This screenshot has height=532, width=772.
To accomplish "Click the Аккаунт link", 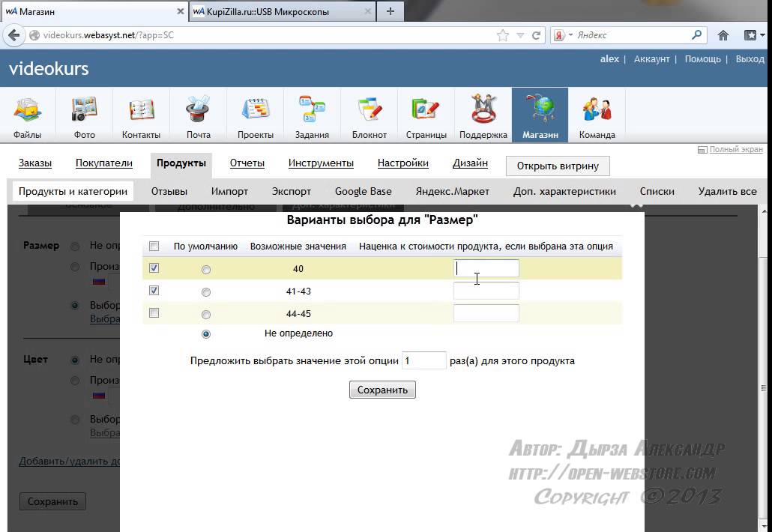I will 651,59.
